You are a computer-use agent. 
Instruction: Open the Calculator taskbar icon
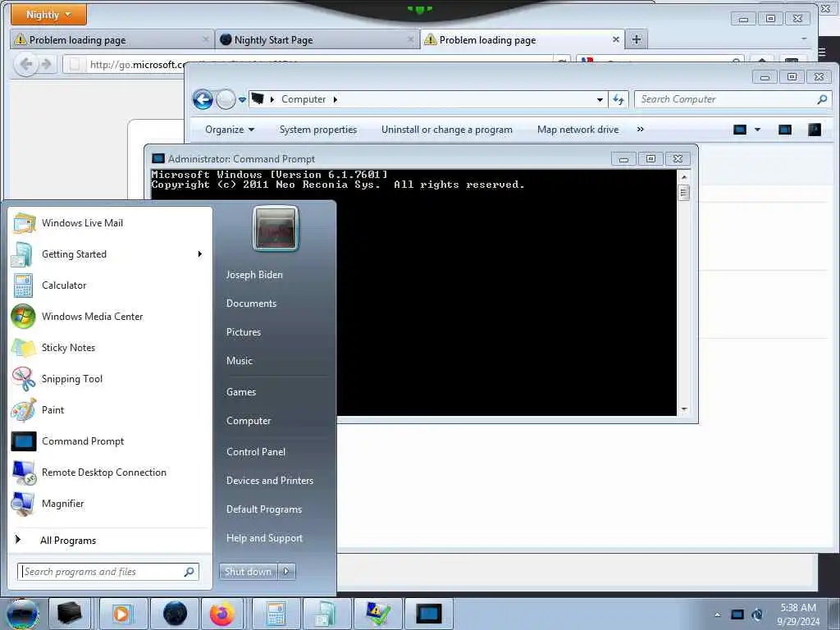[276, 614]
